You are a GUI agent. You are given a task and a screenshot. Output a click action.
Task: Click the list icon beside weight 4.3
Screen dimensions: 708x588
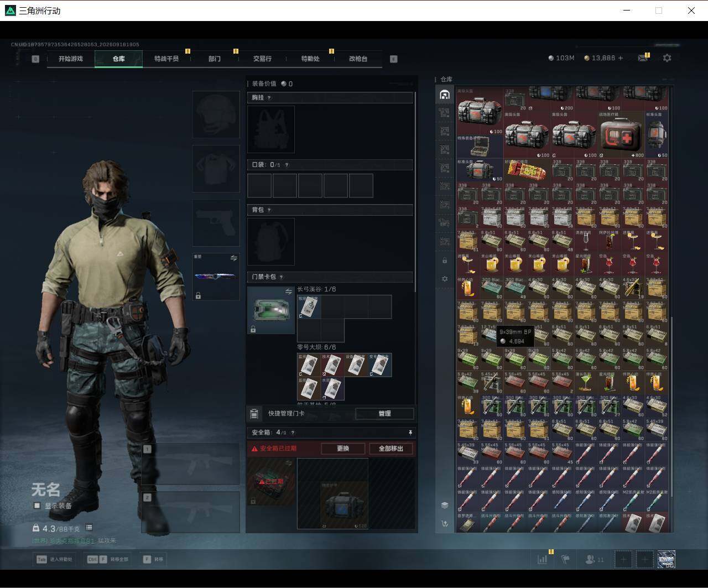pos(89,528)
